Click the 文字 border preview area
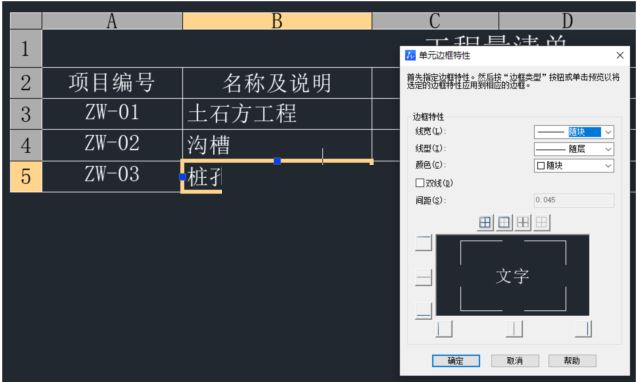The width and height of the screenshot is (637, 382). click(x=513, y=276)
